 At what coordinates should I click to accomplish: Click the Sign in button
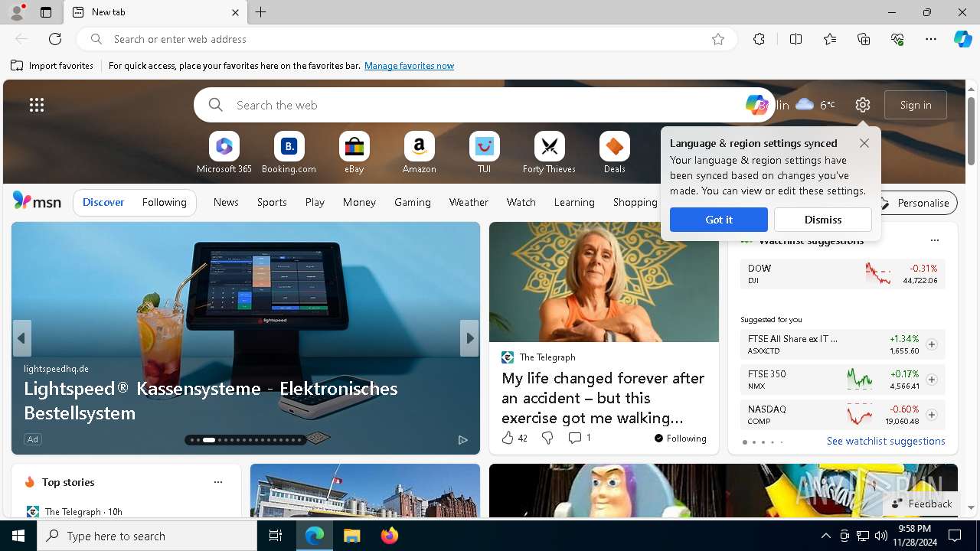click(x=916, y=105)
